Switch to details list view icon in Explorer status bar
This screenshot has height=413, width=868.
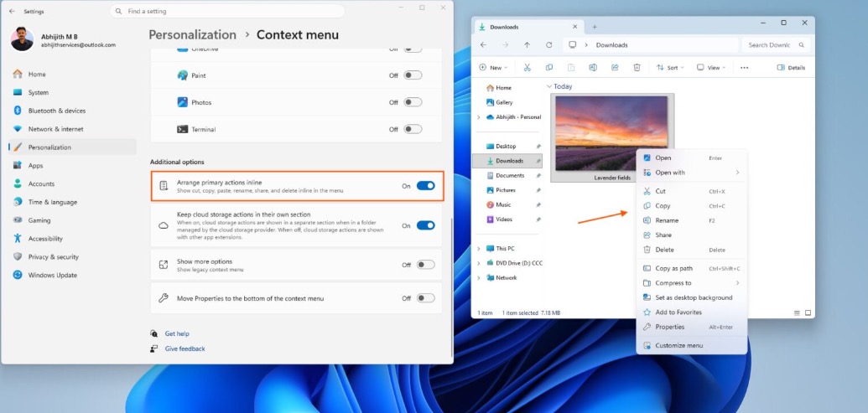(797, 313)
